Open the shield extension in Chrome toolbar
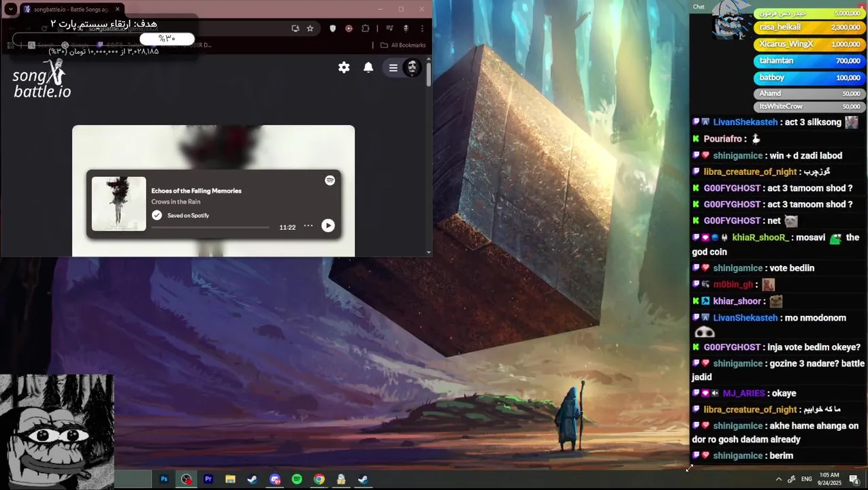Viewport: 868px width, 490px height. tap(333, 29)
